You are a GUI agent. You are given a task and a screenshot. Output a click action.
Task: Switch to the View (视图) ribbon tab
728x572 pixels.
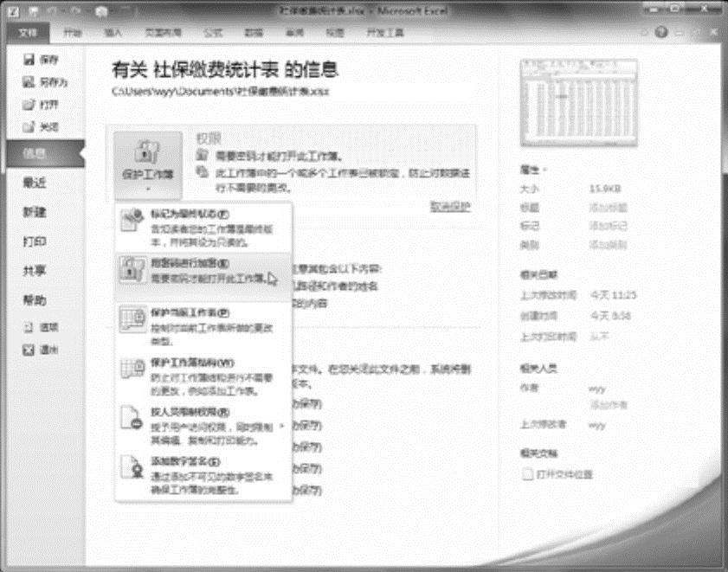pyautogui.click(x=335, y=33)
